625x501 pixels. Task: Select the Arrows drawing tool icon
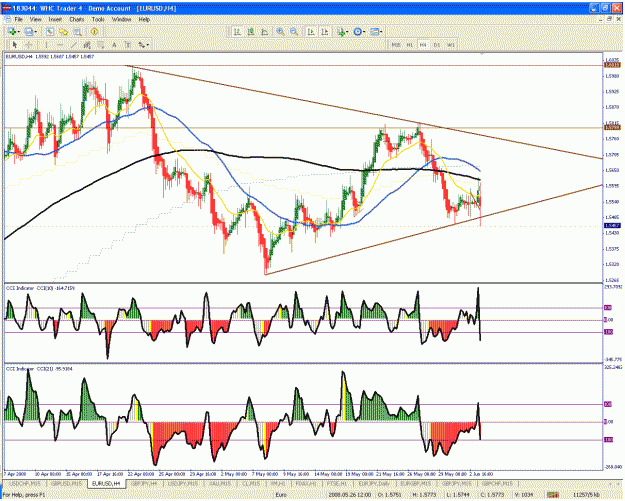(141, 45)
